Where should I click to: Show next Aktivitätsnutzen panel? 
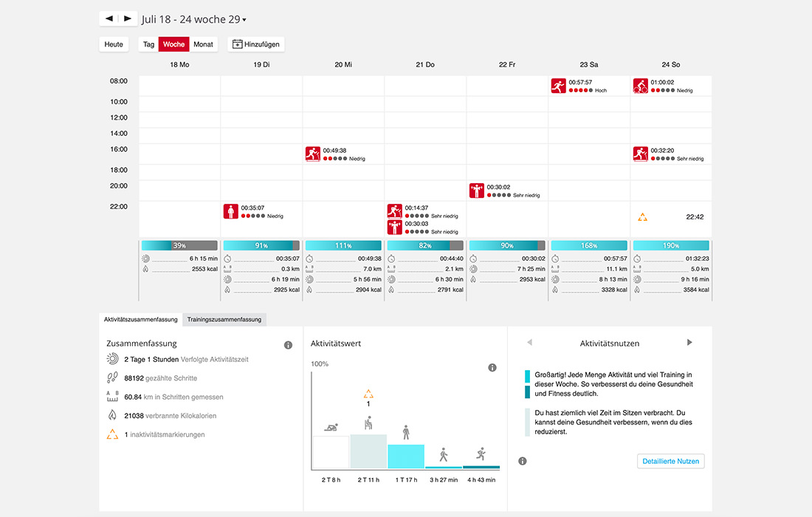[689, 343]
